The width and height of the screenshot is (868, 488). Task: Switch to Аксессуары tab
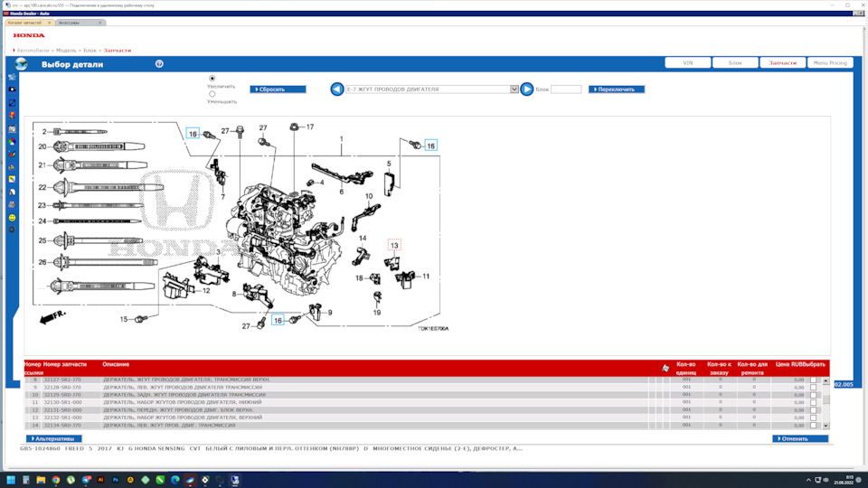[70, 23]
